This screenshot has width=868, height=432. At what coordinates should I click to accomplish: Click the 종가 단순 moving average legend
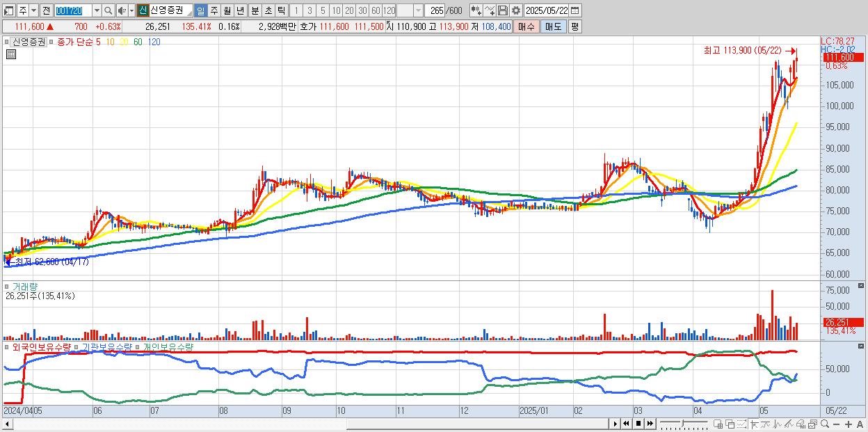75,42
